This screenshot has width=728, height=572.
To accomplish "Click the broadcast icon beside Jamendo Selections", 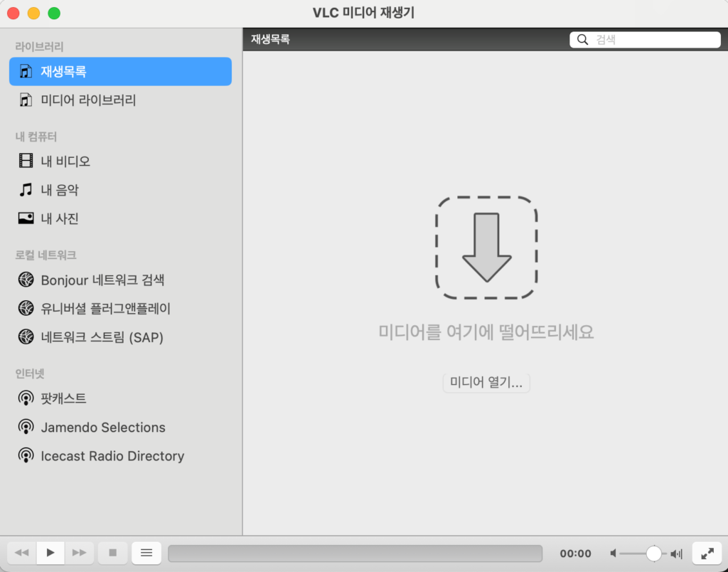I will coord(26,427).
